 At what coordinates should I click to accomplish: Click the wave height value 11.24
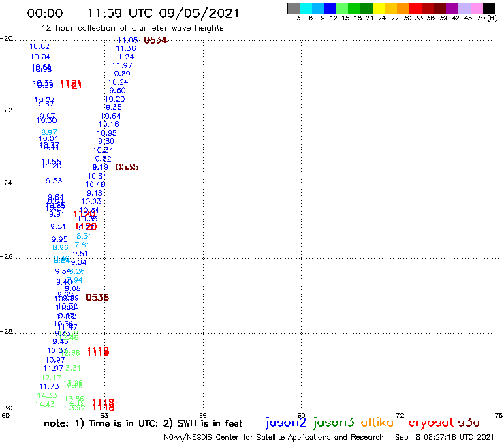[124, 57]
